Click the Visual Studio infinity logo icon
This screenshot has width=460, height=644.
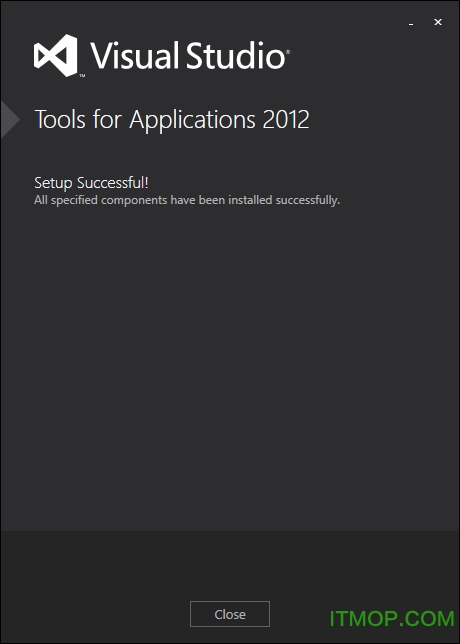click(x=55, y=55)
